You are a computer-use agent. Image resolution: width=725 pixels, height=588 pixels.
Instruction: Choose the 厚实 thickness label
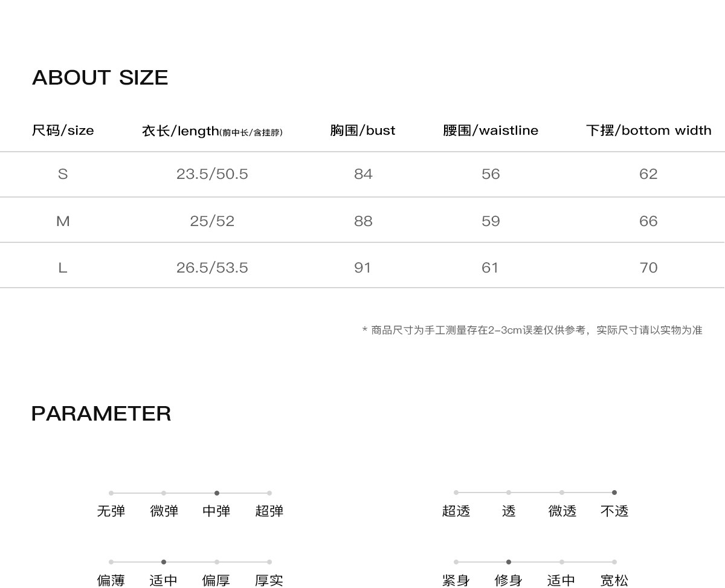click(x=269, y=581)
